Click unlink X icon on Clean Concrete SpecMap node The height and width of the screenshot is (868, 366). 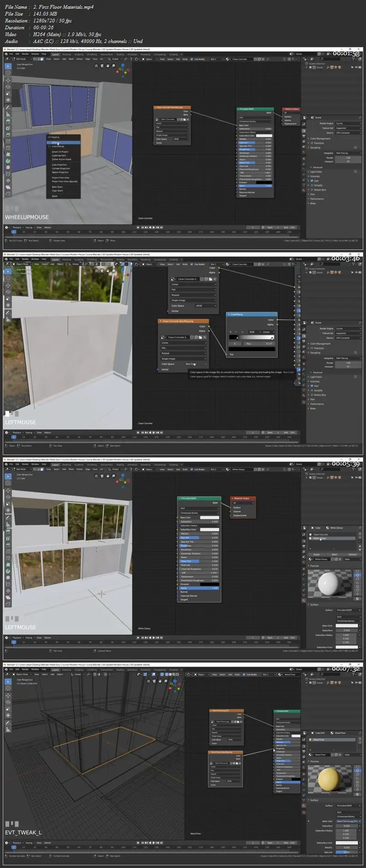pos(205,337)
